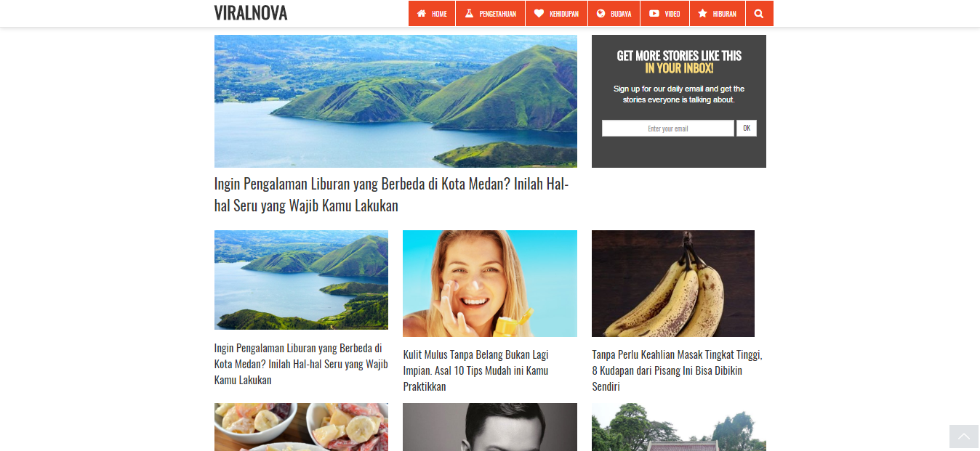This screenshot has width=980, height=451.
Task: Open the PENGETAHUAN menu item
Action: click(491, 13)
